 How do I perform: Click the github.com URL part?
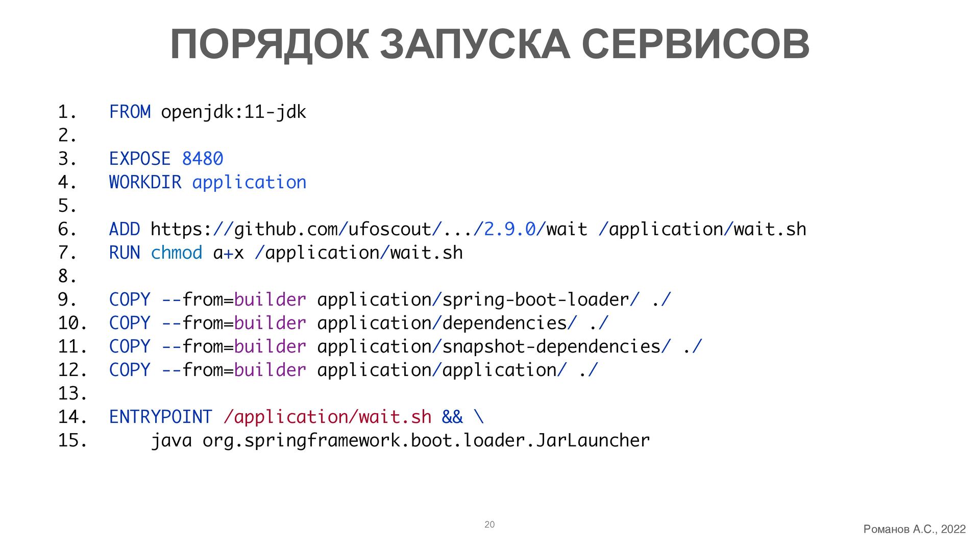pyautogui.click(x=285, y=230)
